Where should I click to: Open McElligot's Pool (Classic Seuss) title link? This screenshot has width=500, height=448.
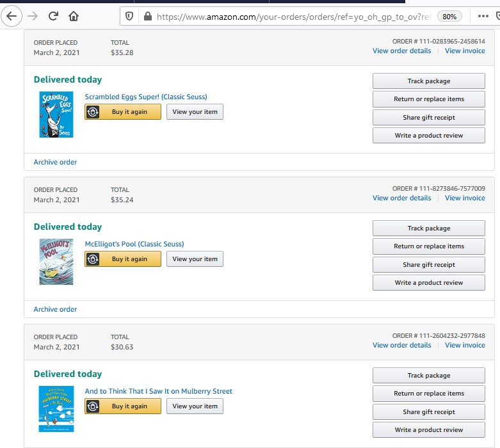134,244
